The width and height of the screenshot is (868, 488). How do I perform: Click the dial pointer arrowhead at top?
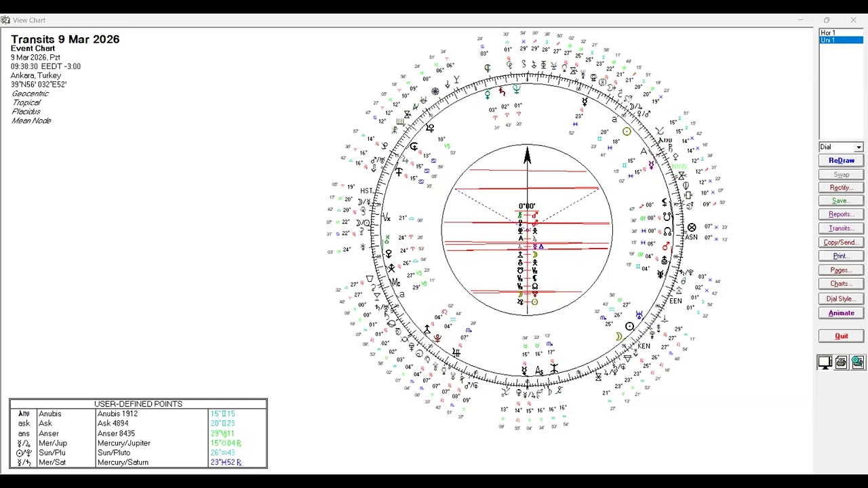pyautogui.click(x=527, y=156)
